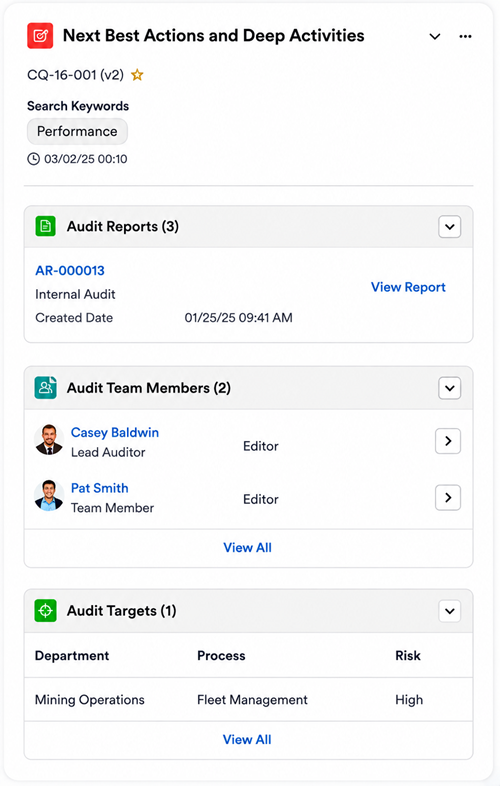
Task: Click the green Audit Reports document icon
Action: [46, 227]
